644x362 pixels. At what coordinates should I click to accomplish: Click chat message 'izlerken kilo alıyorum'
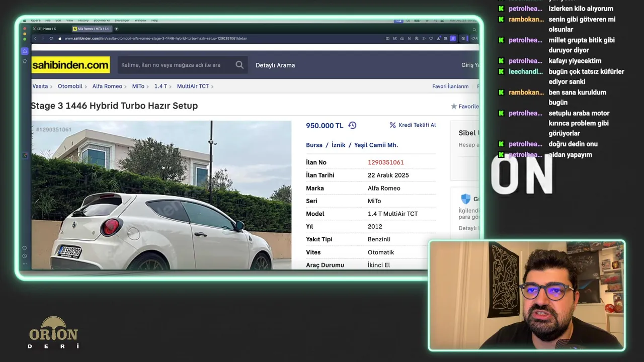click(x=581, y=9)
